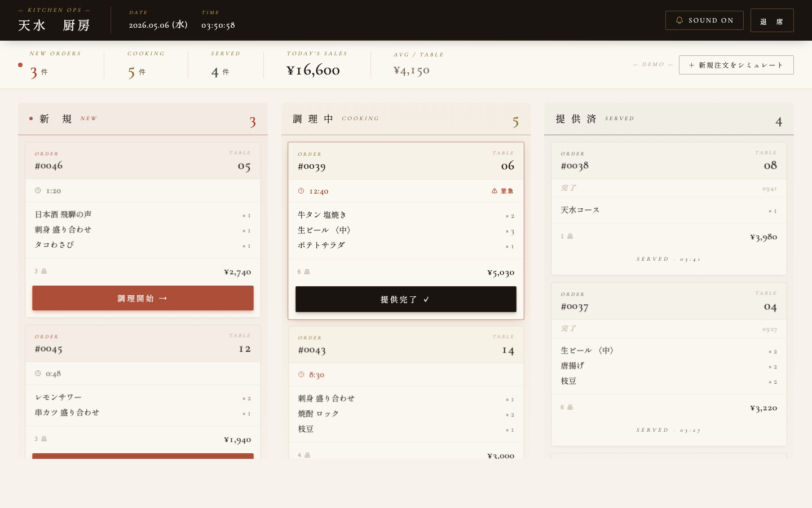Click the plus icon in simulate button
Viewport: 812px width, 508px height.
pyautogui.click(x=691, y=65)
